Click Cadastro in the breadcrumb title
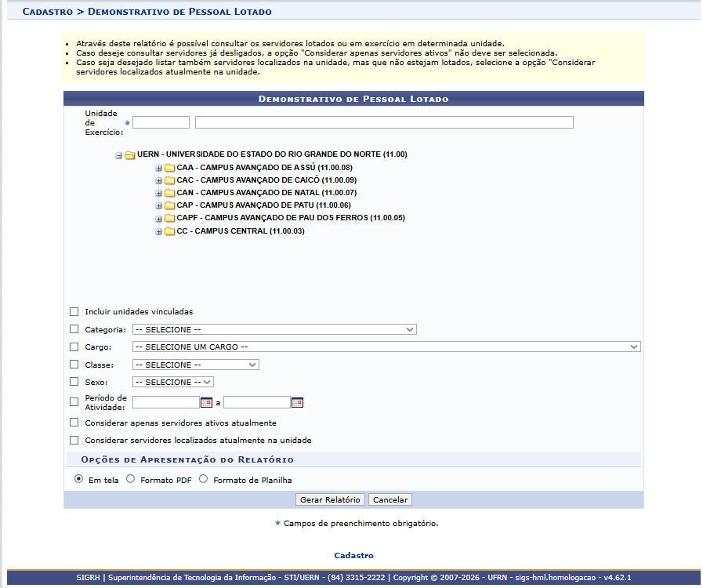This screenshot has width=703, height=588. point(48,12)
